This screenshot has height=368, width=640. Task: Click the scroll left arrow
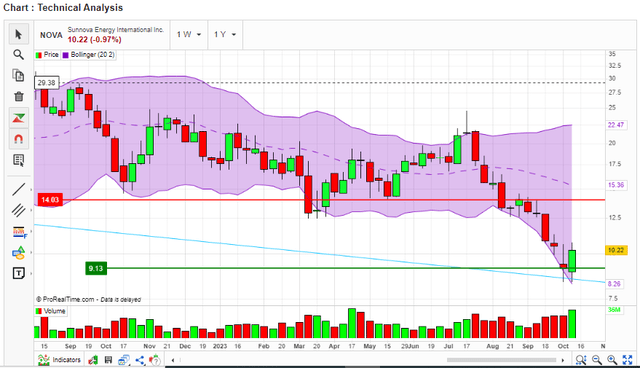(x=173, y=360)
